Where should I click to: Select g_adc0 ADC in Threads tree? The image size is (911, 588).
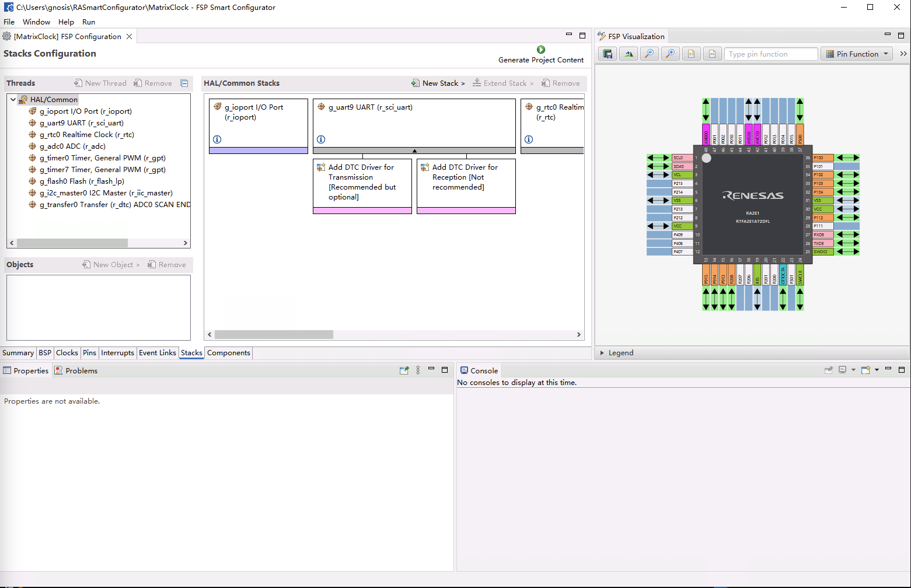[72, 146]
